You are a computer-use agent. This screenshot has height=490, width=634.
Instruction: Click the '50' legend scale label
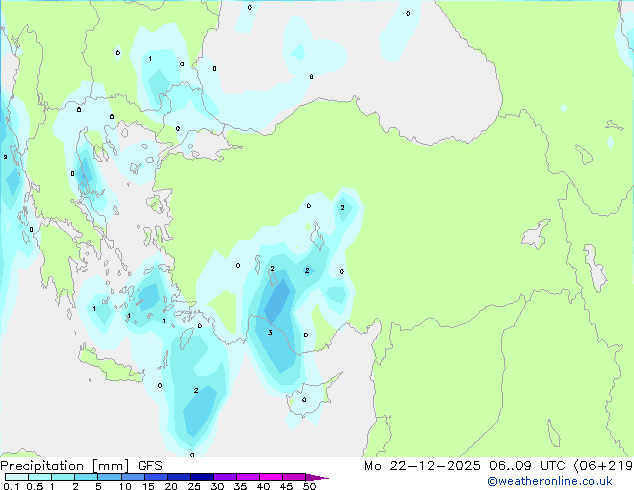click(x=309, y=486)
